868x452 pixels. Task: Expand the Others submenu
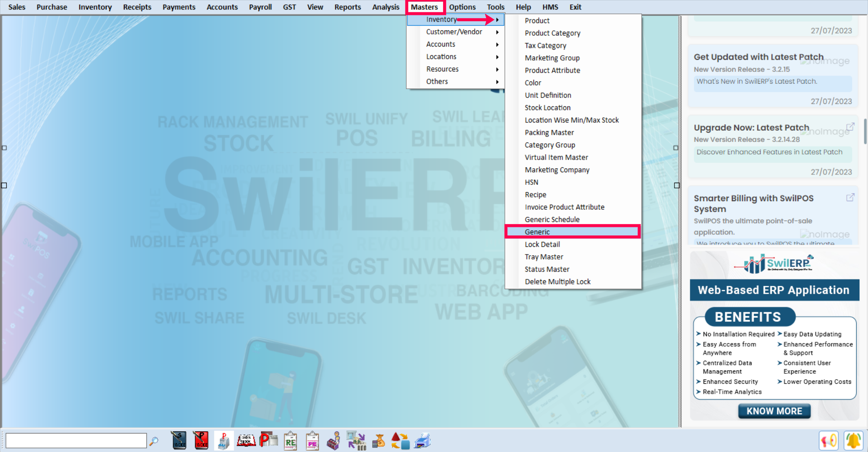click(x=456, y=82)
